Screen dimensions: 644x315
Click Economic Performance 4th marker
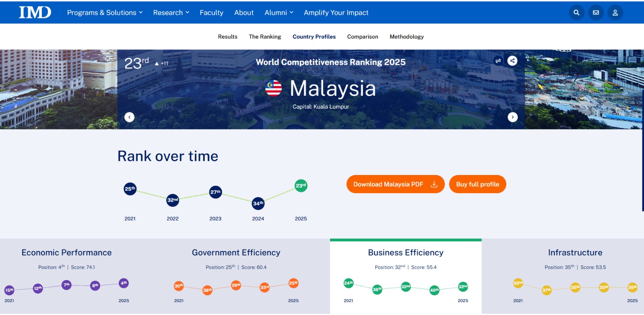(x=124, y=283)
